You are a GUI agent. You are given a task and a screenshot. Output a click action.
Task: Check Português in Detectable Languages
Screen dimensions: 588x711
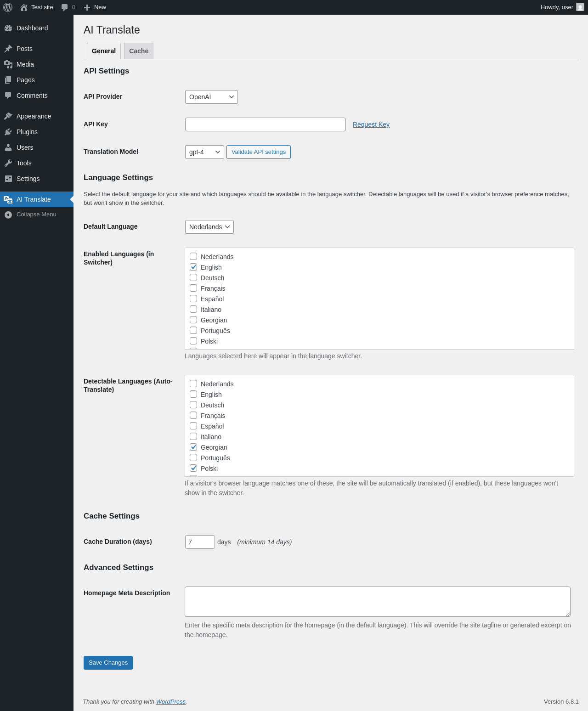point(193,457)
